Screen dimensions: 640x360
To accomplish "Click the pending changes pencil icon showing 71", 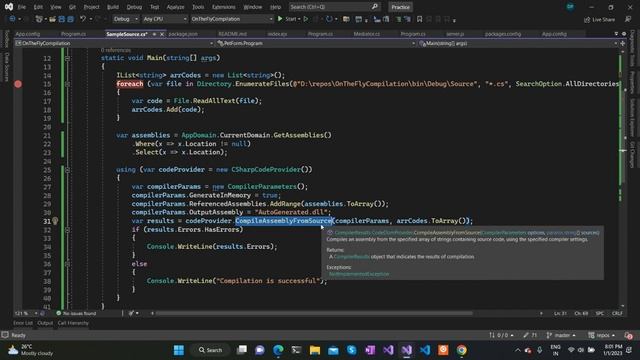I will click(x=530, y=335).
